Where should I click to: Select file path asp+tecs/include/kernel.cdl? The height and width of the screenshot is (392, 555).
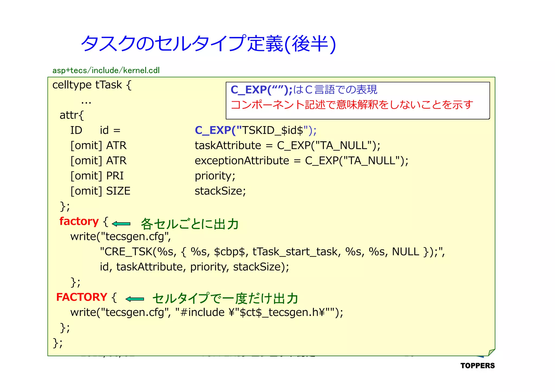106,70
